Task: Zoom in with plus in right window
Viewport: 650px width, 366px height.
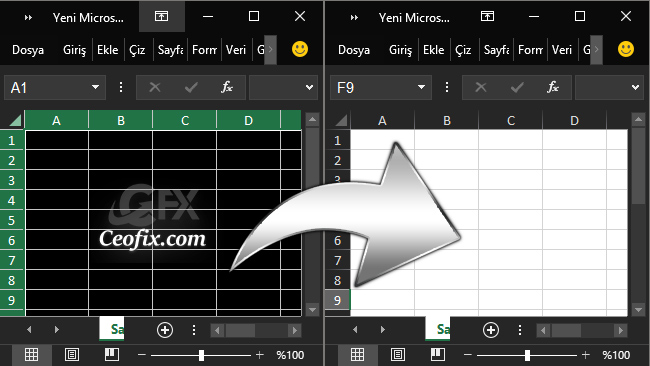Action: click(x=585, y=355)
